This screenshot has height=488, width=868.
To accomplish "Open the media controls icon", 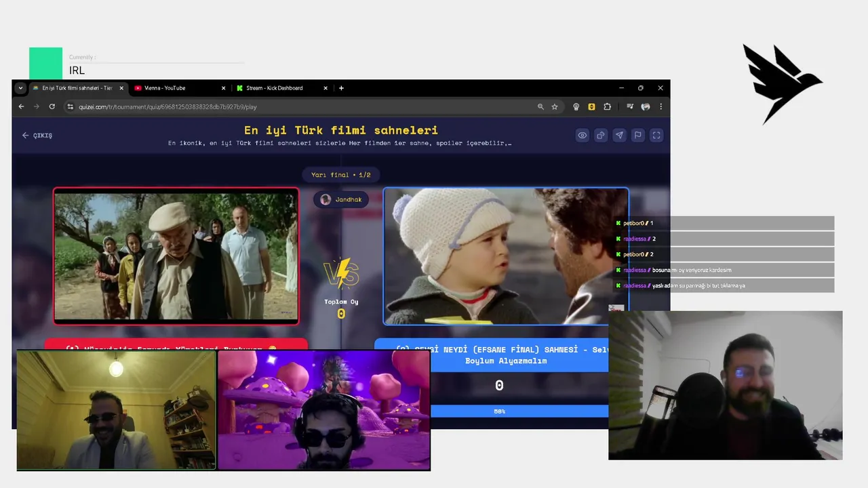I will pyautogui.click(x=630, y=106).
